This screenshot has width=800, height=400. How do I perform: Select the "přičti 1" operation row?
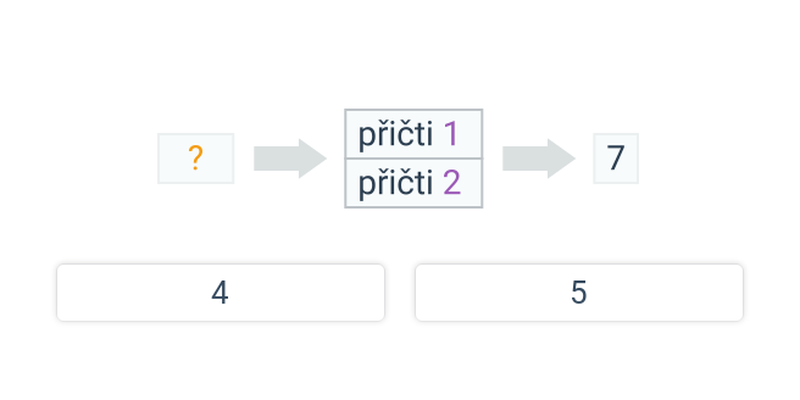414,134
